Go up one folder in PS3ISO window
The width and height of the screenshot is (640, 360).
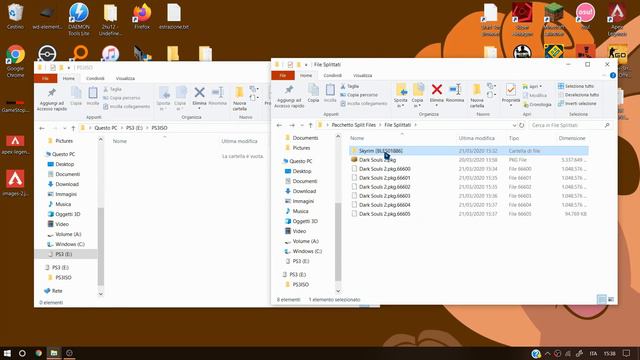[x=73, y=128]
